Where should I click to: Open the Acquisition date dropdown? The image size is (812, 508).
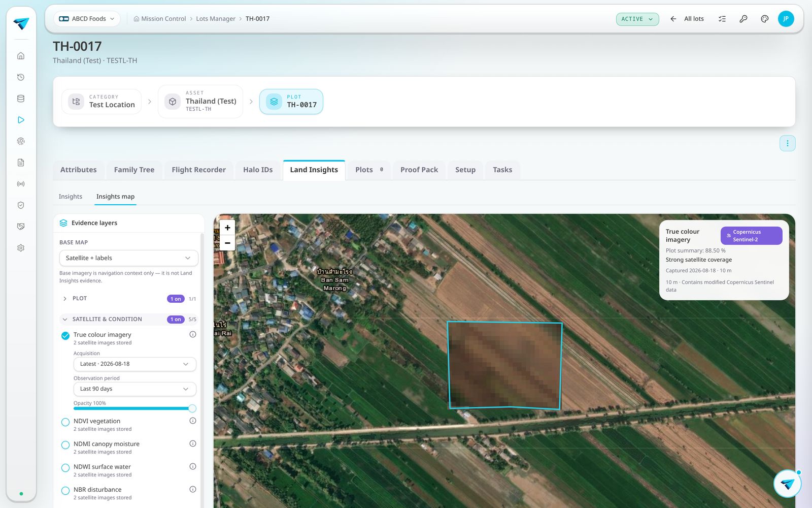pos(134,364)
